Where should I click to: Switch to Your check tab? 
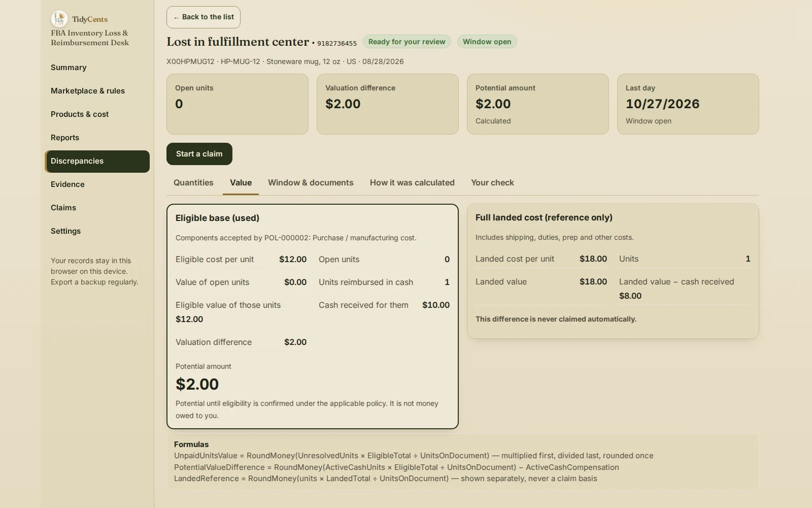(x=492, y=183)
